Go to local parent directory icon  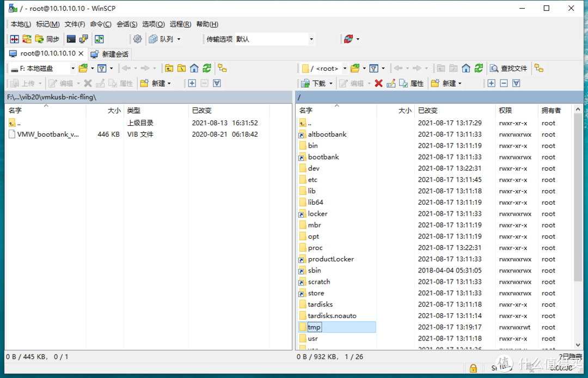169,68
